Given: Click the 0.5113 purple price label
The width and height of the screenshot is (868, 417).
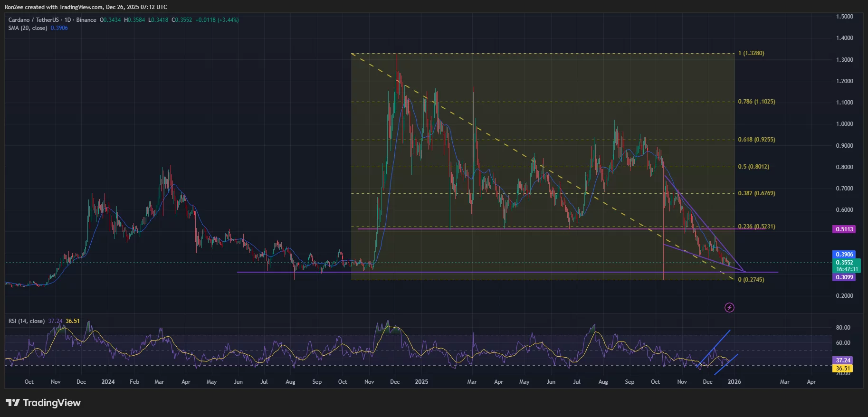Looking at the screenshot, I should [844, 229].
